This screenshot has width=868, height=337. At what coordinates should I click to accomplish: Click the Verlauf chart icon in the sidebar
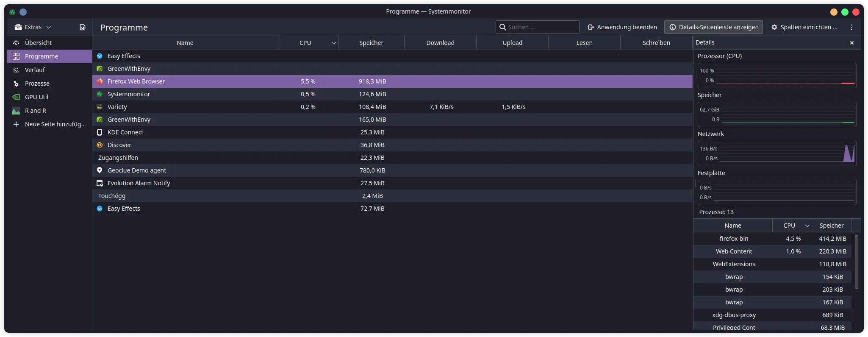(x=16, y=70)
